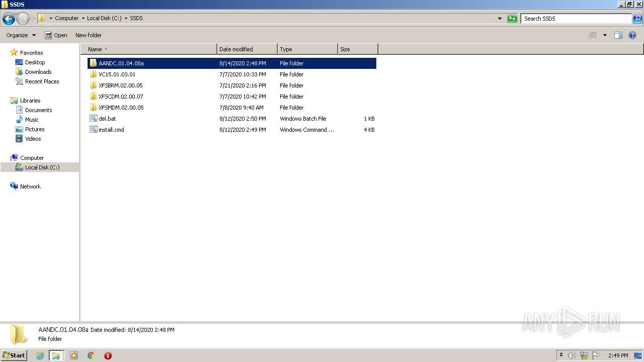Click the volume speaker tray icon
644x362 pixels.
click(572, 355)
